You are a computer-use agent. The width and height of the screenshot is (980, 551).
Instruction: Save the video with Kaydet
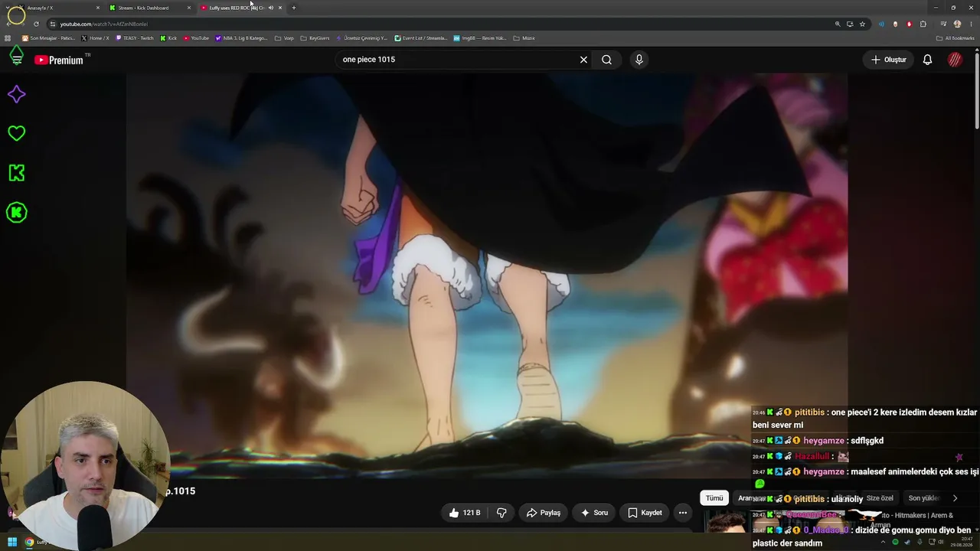[645, 513]
